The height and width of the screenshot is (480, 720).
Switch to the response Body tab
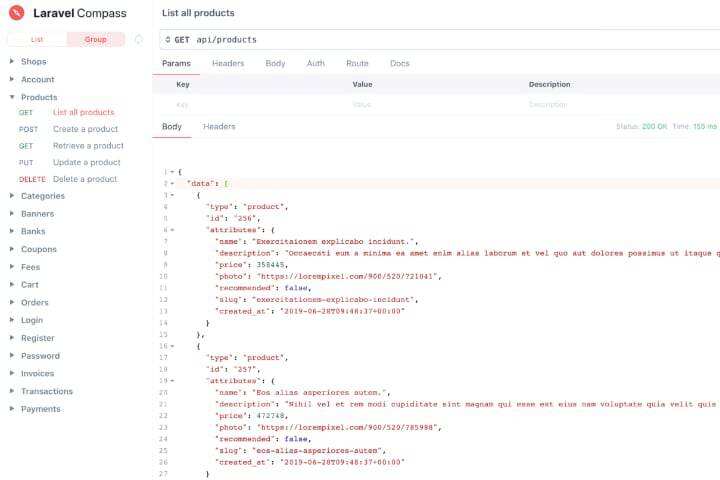click(x=172, y=126)
